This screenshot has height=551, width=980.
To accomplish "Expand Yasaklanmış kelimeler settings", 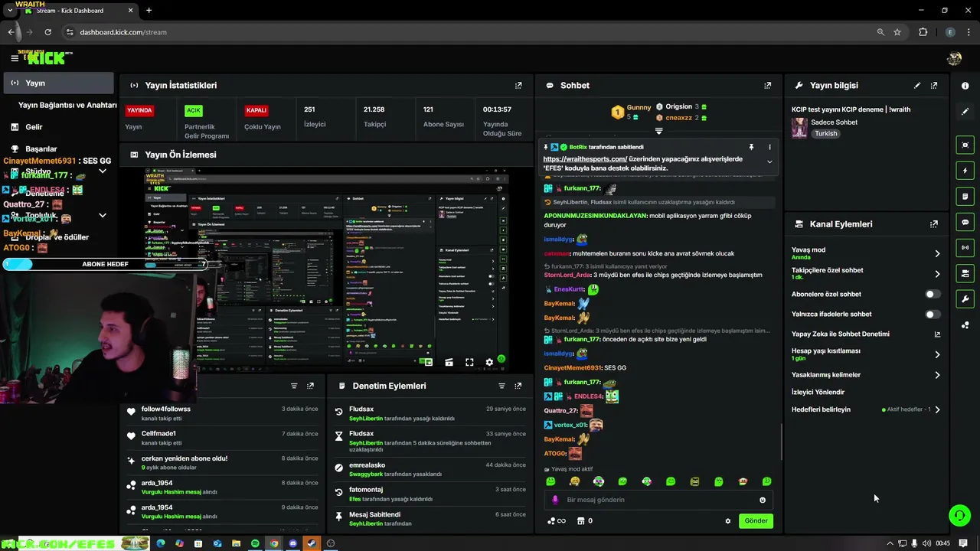I will [x=937, y=375].
